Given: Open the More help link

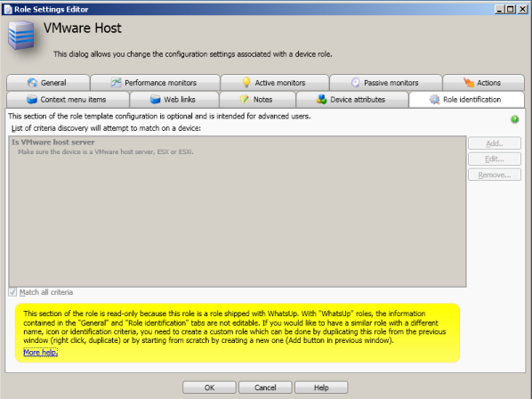Looking at the screenshot, I should (x=40, y=352).
